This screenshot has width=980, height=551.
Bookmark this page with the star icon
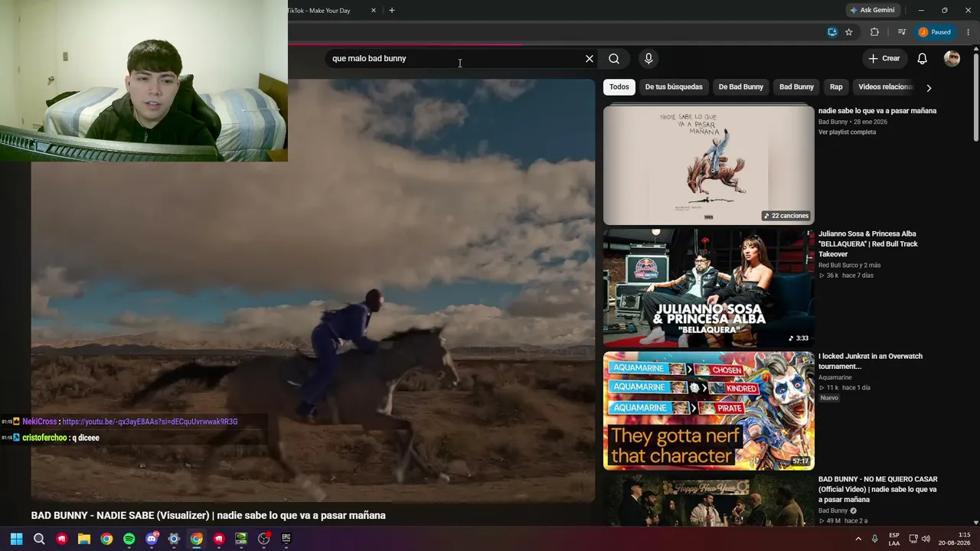(849, 32)
